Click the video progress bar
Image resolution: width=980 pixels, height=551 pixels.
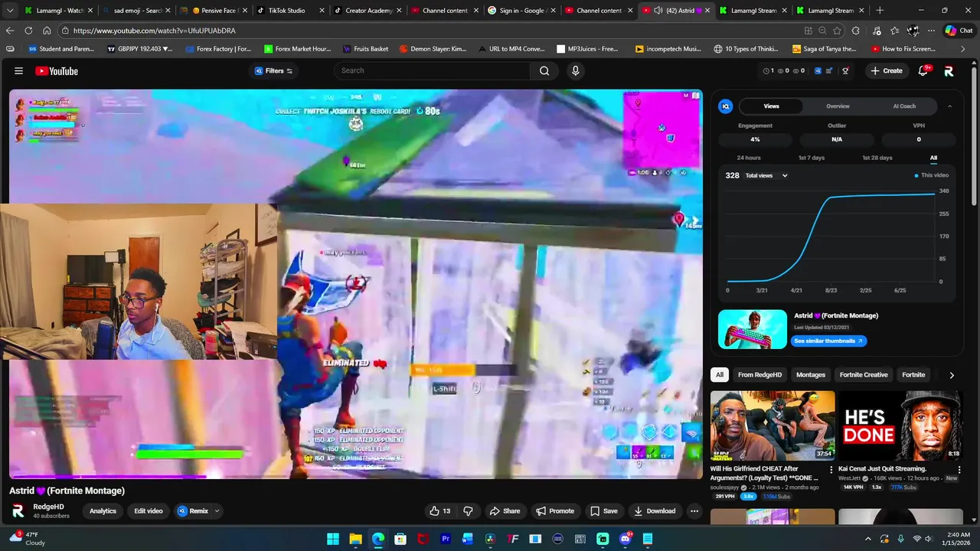tap(356, 477)
